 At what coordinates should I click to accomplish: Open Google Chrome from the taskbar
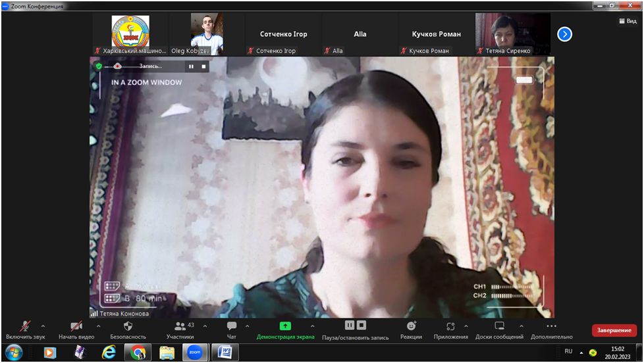[138, 352]
